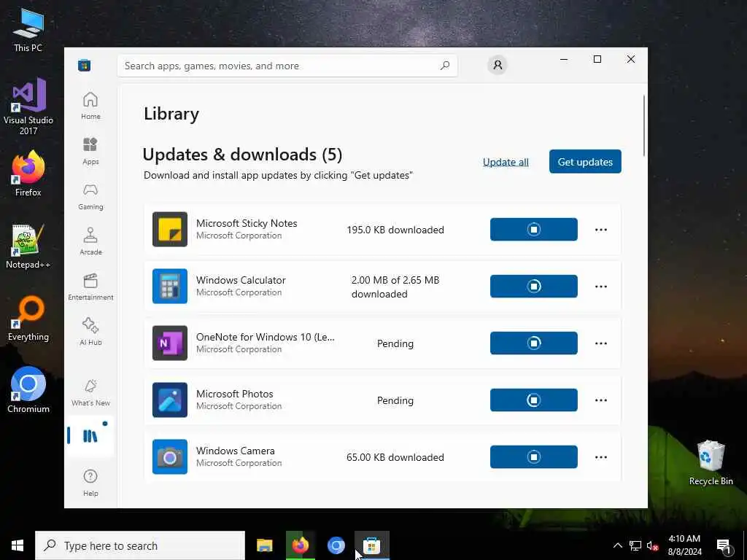The image size is (747, 560).
Task: Open network status tray icon
Action: [635, 545]
